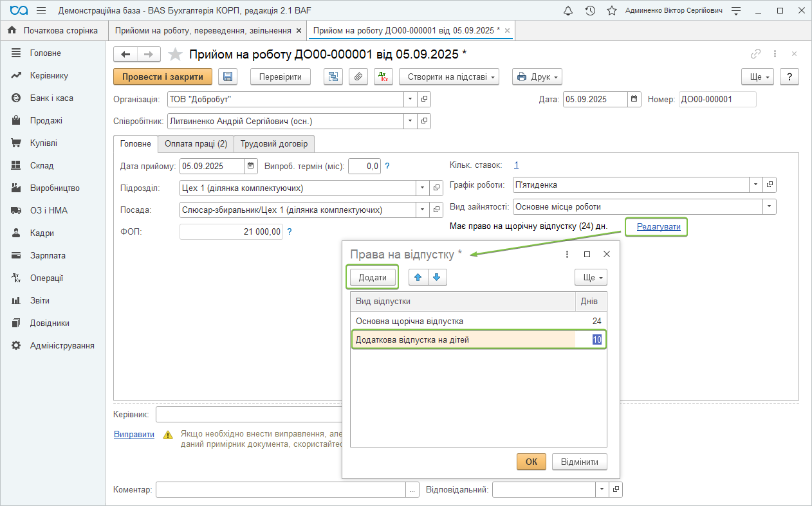
Task: Open notifications bell icon
Action: click(568, 11)
